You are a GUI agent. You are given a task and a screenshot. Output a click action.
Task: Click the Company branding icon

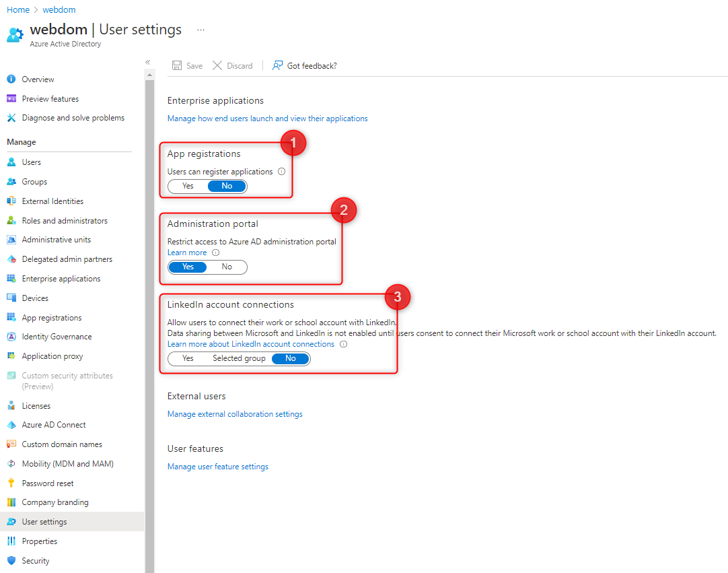click(x=11, y=502)
